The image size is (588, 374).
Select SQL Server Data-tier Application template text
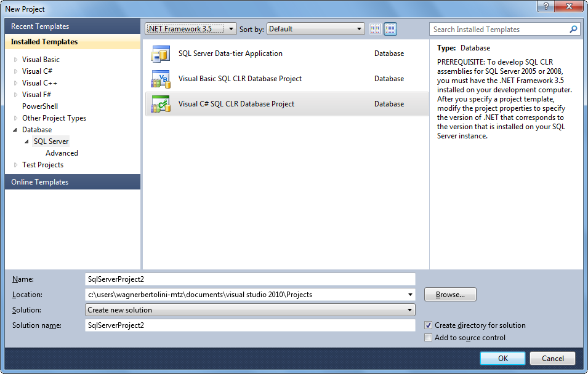230,54
